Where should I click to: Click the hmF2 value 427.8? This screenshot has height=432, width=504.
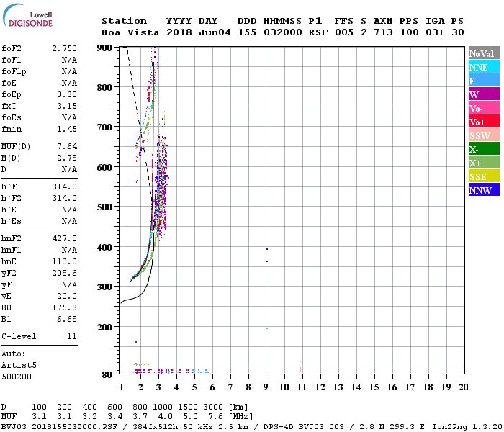pyautogui.click(x=64, y=238)
